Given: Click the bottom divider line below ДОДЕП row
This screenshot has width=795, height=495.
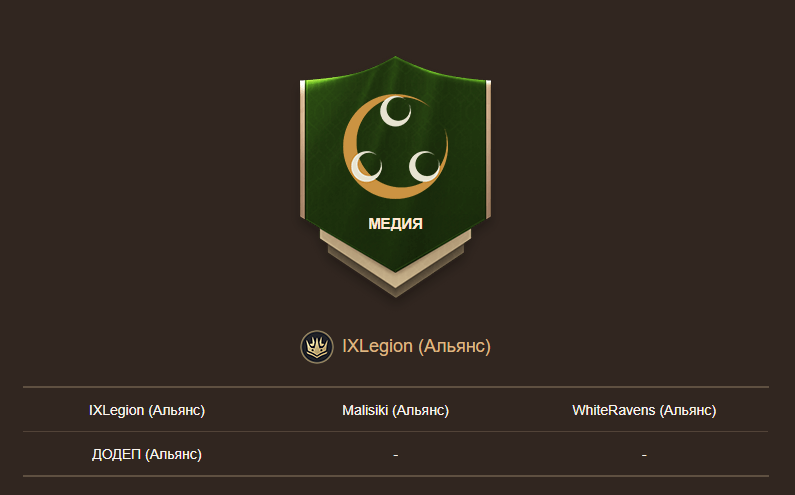Looking at the screenshot, I should (395, 476).
